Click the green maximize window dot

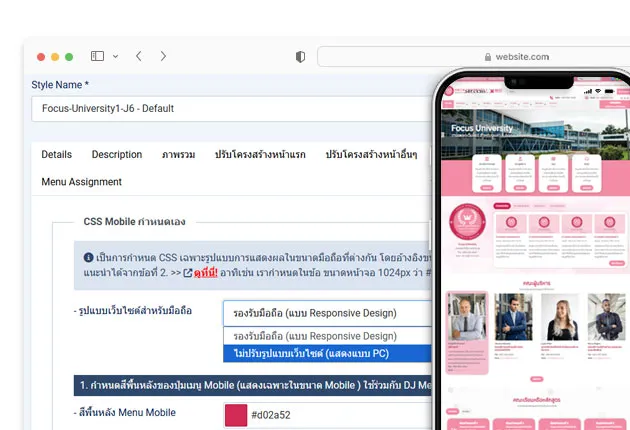coord(69,57)
